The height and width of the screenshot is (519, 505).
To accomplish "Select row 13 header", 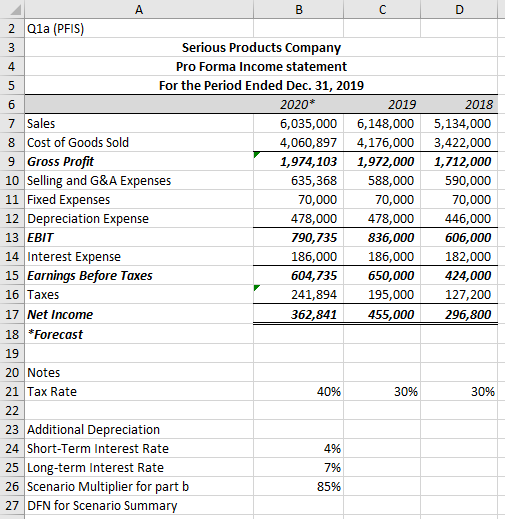I will tap(12, 237).
